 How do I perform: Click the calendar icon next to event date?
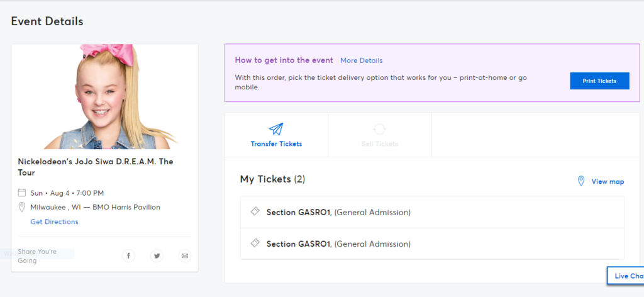coord(22,193)
